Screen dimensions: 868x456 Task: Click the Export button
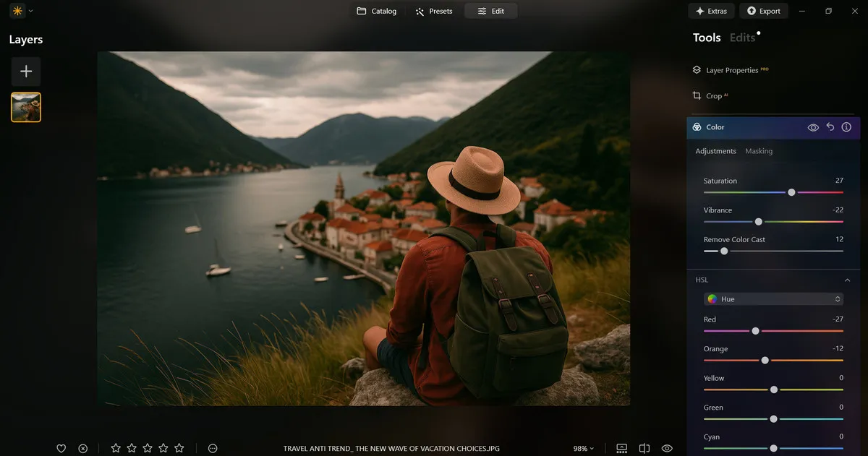click(764, 11)
